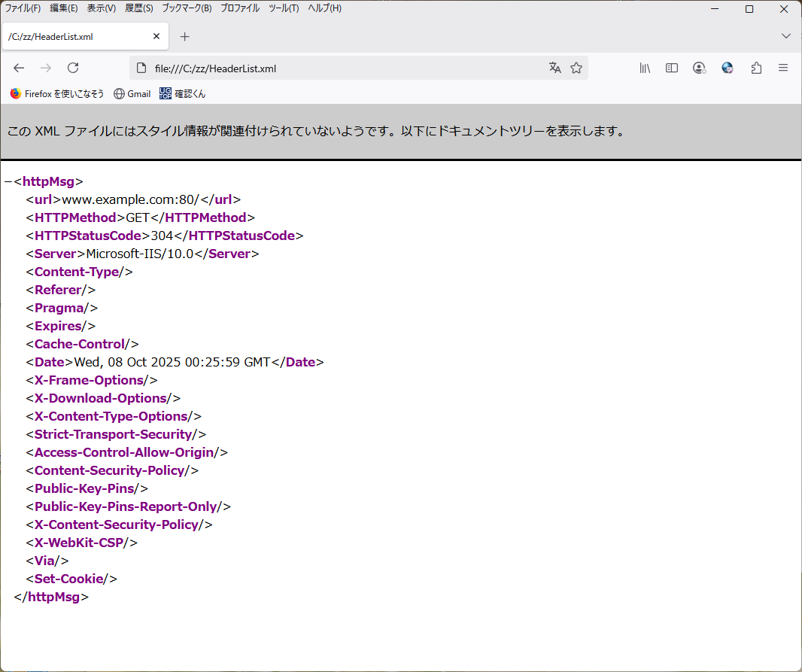Open the ツール(T) menu

(x=284, y=8)
